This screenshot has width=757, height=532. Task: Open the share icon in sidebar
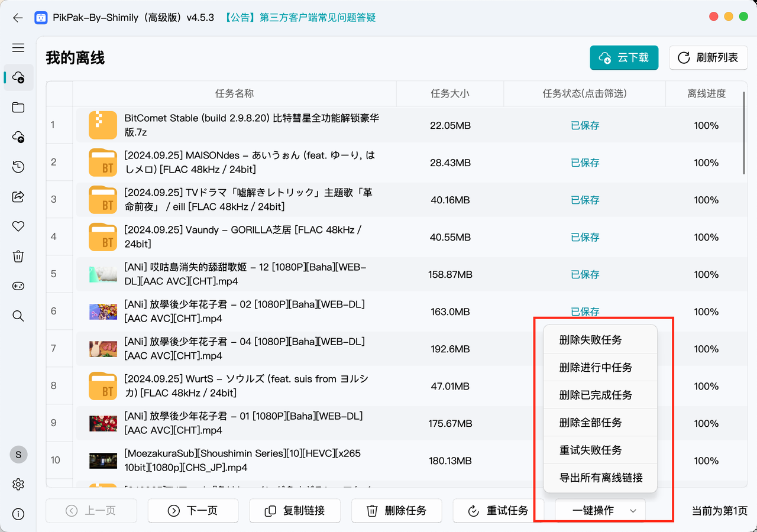point(18,196)
